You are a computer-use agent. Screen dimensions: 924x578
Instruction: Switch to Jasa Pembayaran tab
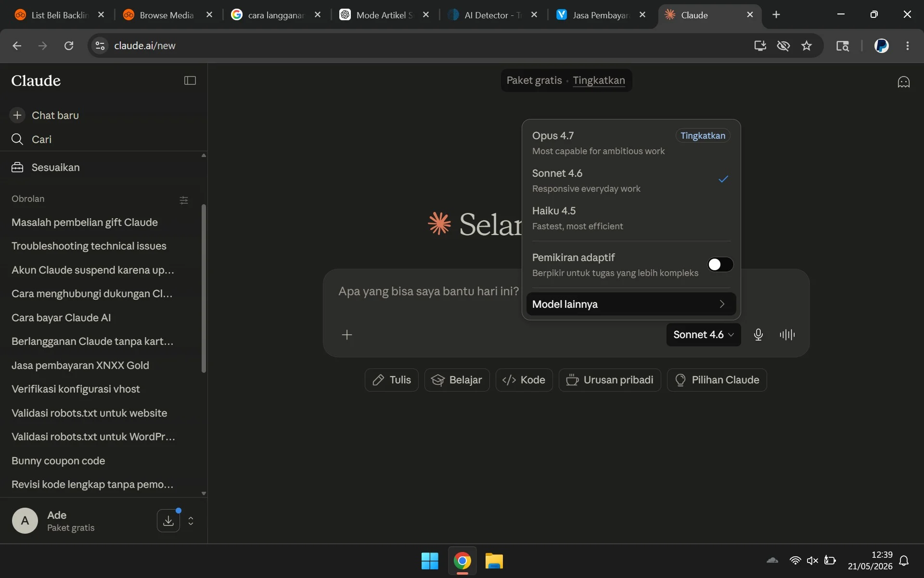[600, 15]
